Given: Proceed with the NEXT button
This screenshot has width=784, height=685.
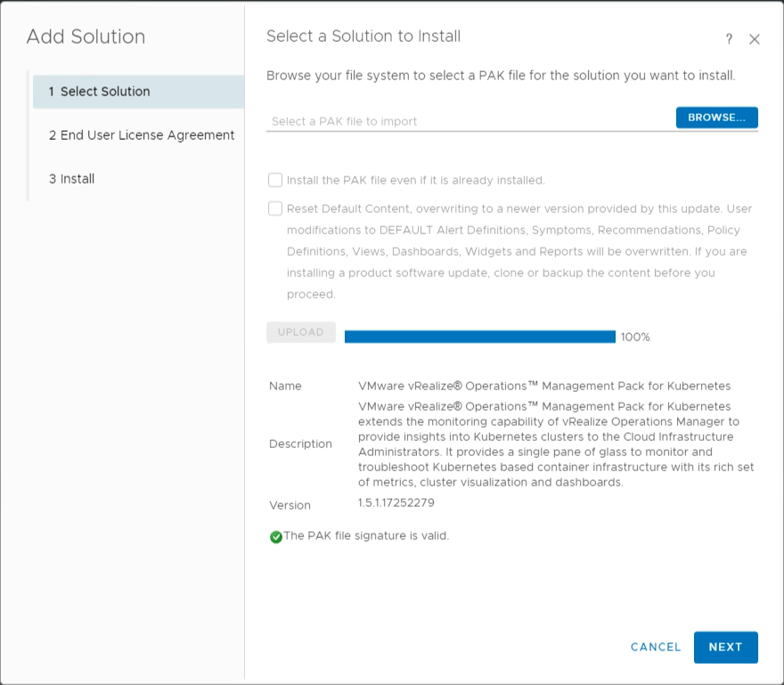Looking at the screenshot, I should 725,647.
